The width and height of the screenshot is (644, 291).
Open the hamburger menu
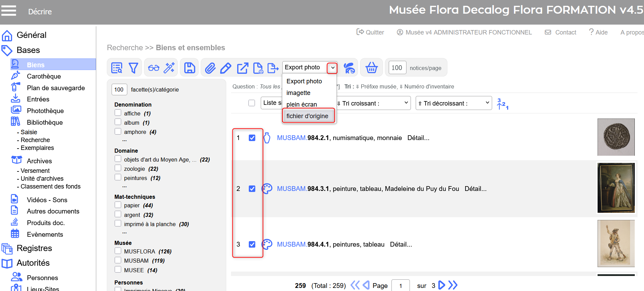[9, 11]
